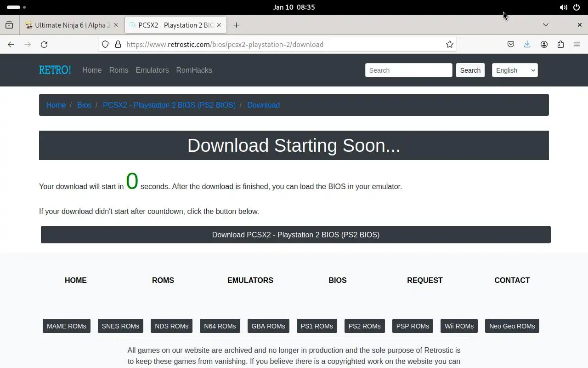Click the Download breadcrumb link
588x368 pixels.
263,105
